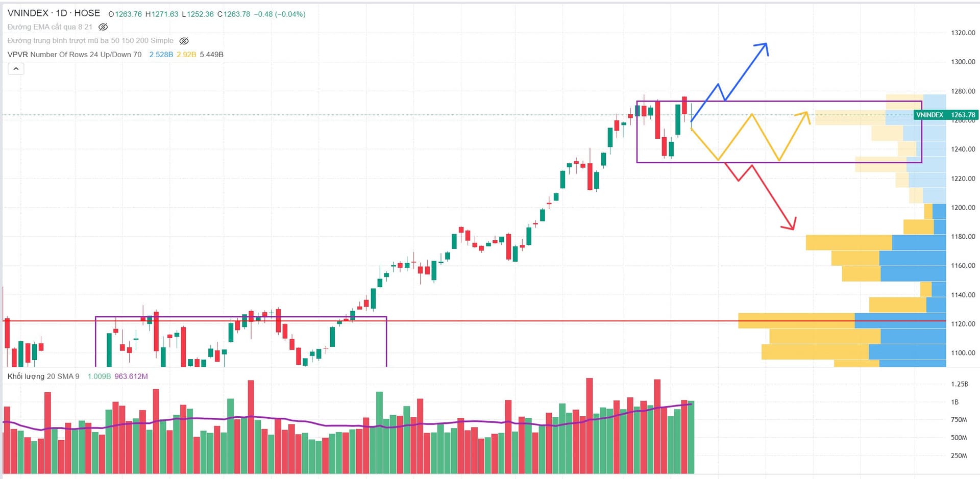The height and width of the screenshot is (479, 980).
Task: Select the VPVR Number Of Rows indicator label
Action: [x=75, y=55]
